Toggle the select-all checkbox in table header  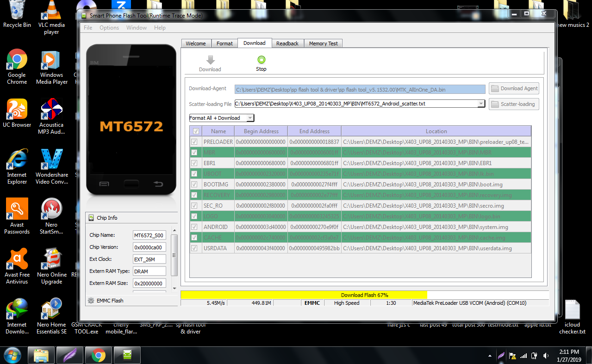(x=196, y=131)
